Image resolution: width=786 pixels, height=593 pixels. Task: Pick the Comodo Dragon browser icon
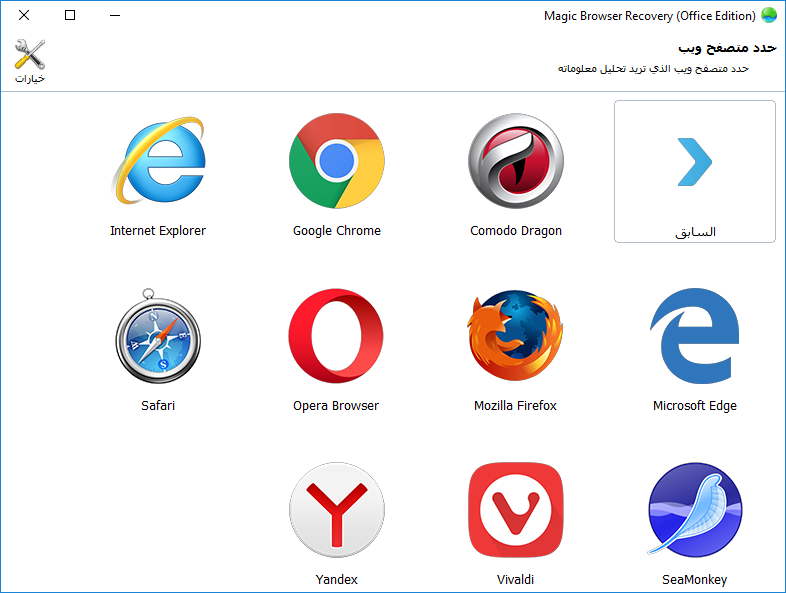click(x=516, y=160)
